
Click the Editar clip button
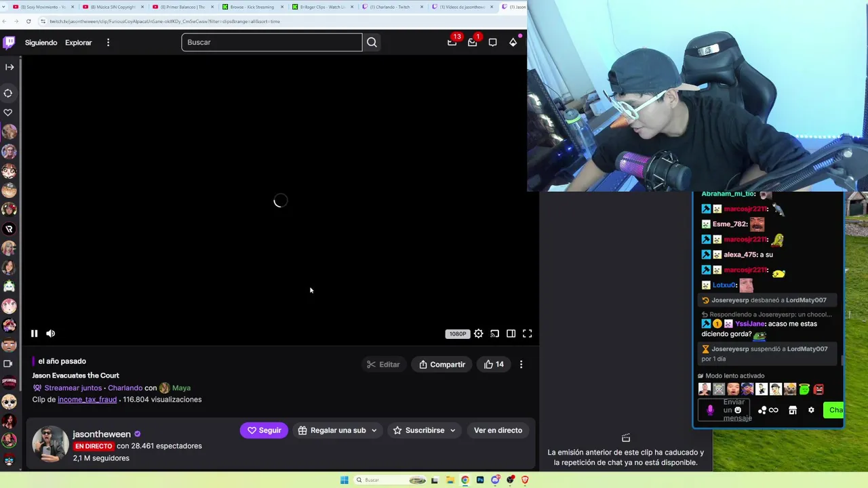point(383,365)
